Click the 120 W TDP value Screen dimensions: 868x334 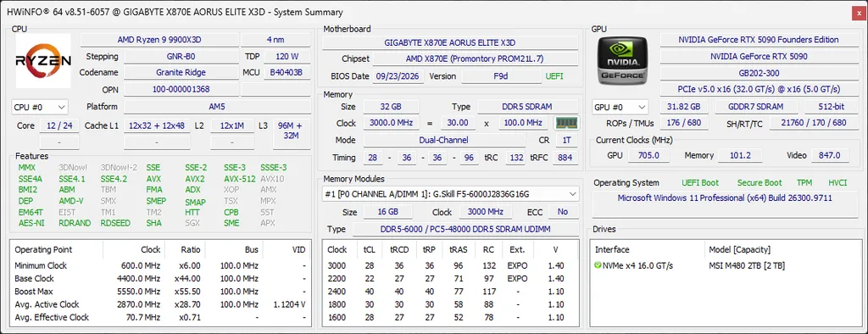click(x=287, y=57)
